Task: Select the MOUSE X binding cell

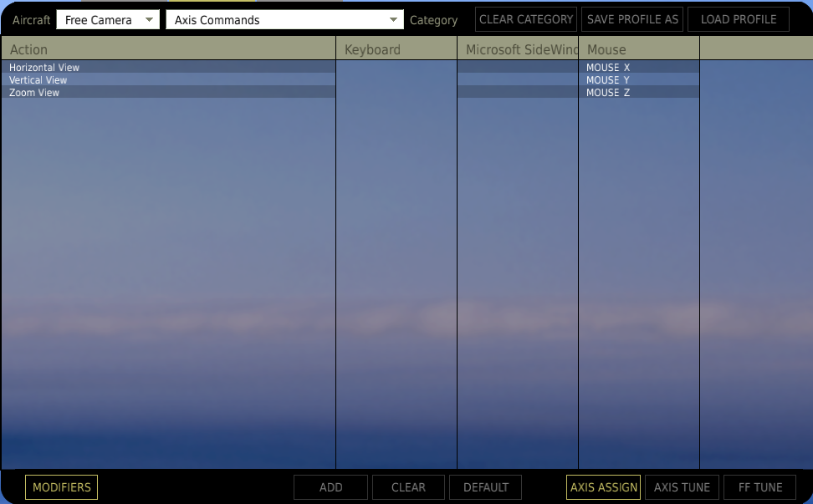Action: pyautogui.click(x=639, y=68)
